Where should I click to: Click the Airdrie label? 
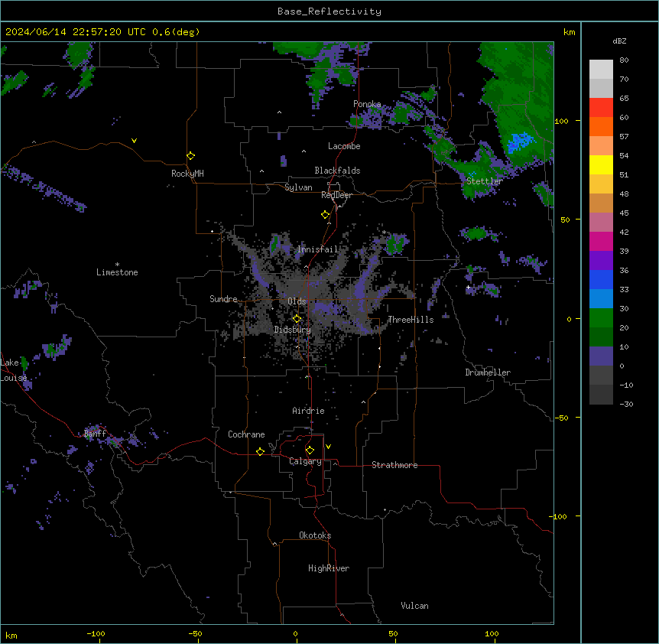(309, 411)
